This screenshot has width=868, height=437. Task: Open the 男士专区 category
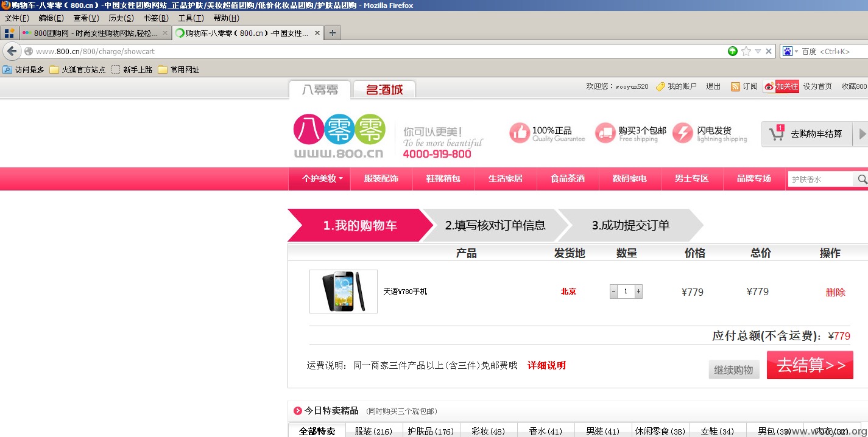(692, 179)
